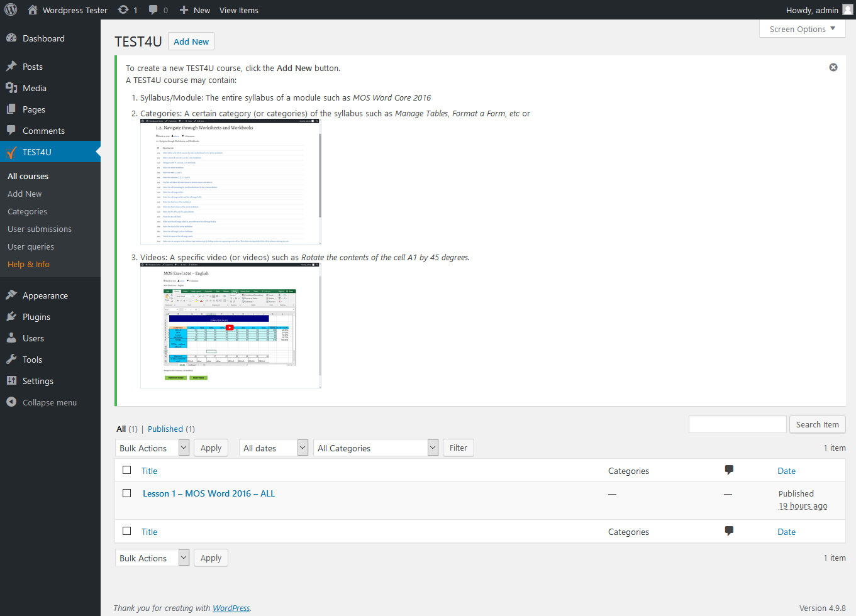Open the WordPress link in footer
This screenshot has width=856, height=616.
[x=231, y=608]
